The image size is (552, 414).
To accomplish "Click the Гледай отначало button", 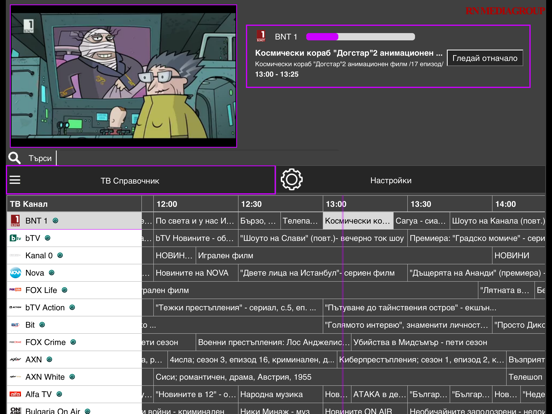I will pos(485,58).
